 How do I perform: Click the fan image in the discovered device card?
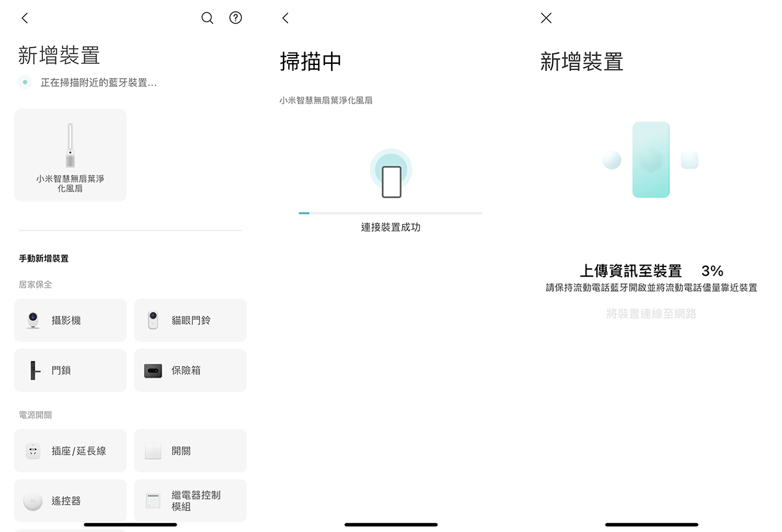[70, 146]
